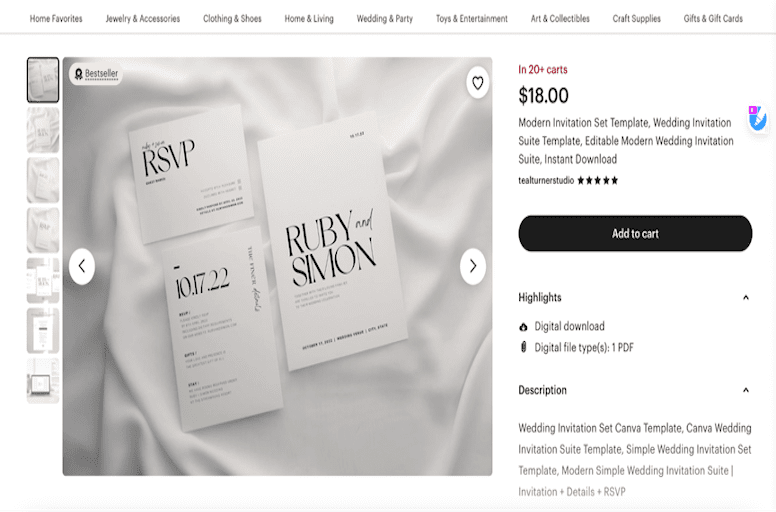
Task: Collapse the Description section chevron
Action: pos(745,390)
